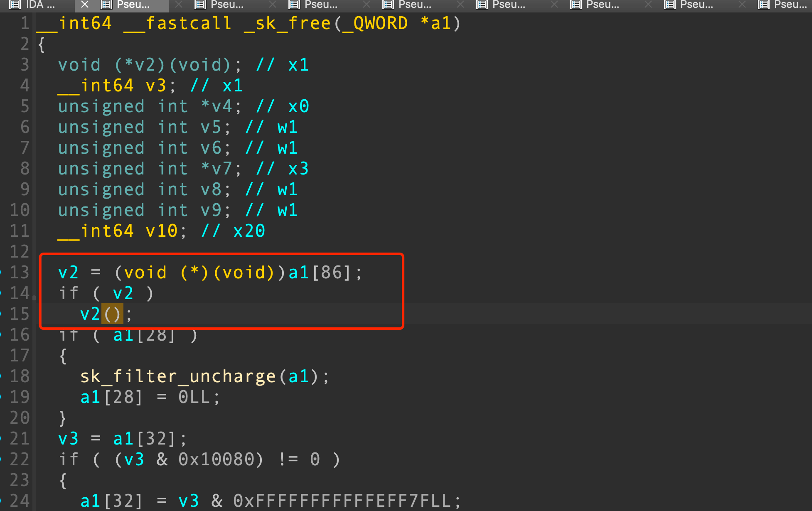Screen dimensions: 812x511
Task: Switch to the IDA View tab
Action: point(32,5)
